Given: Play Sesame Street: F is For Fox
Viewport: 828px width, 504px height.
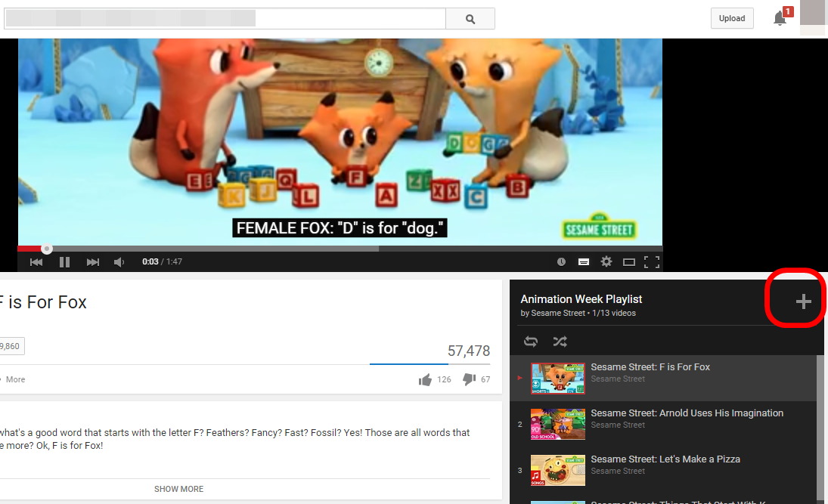Looking at the screenshot, I should coord(650,366).
